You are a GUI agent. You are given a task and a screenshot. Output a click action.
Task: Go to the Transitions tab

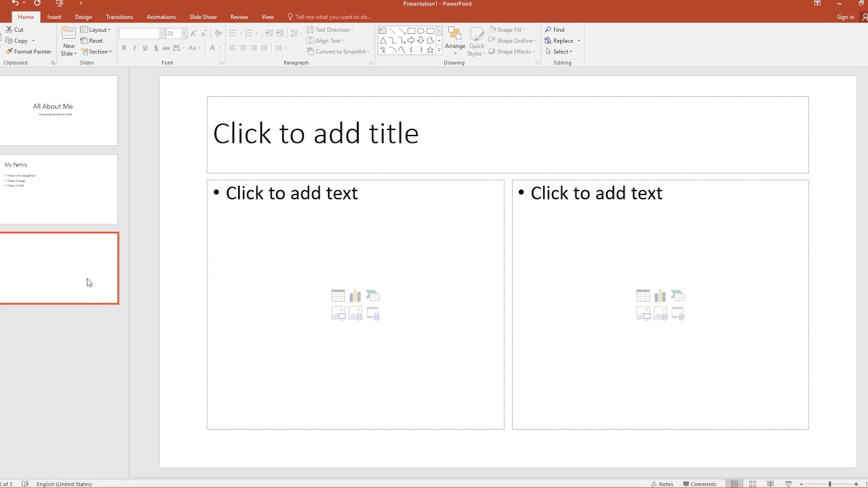click(119, 17)
